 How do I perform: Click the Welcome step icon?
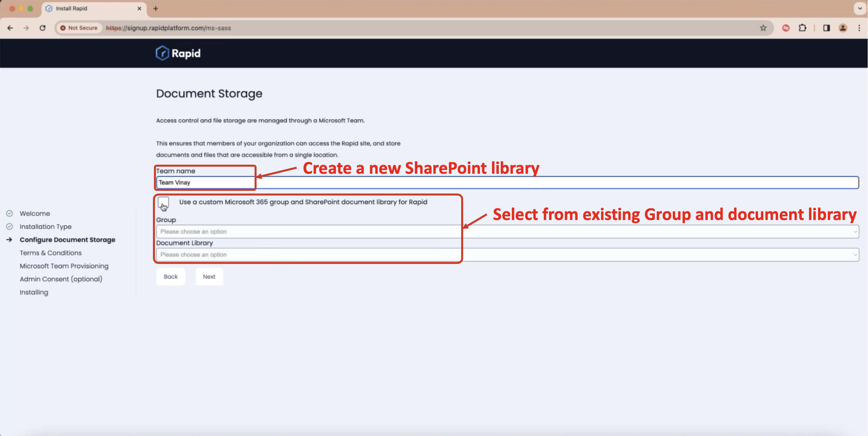[11, 213]
